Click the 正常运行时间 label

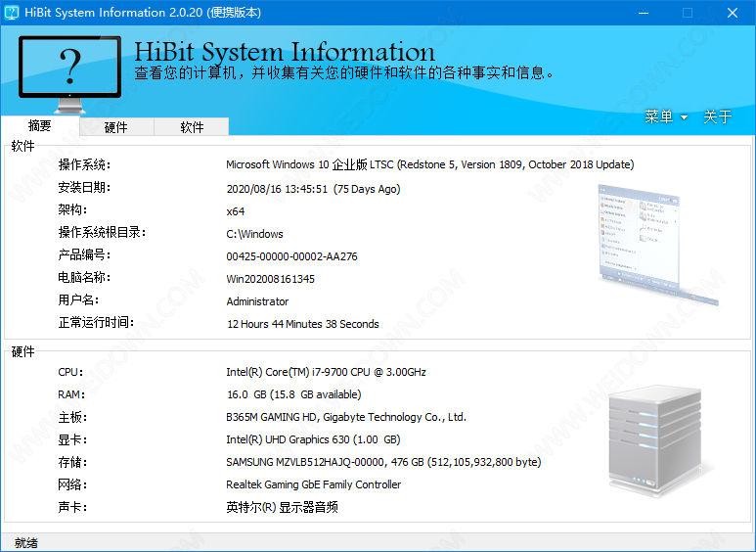(x=96, y=322)
